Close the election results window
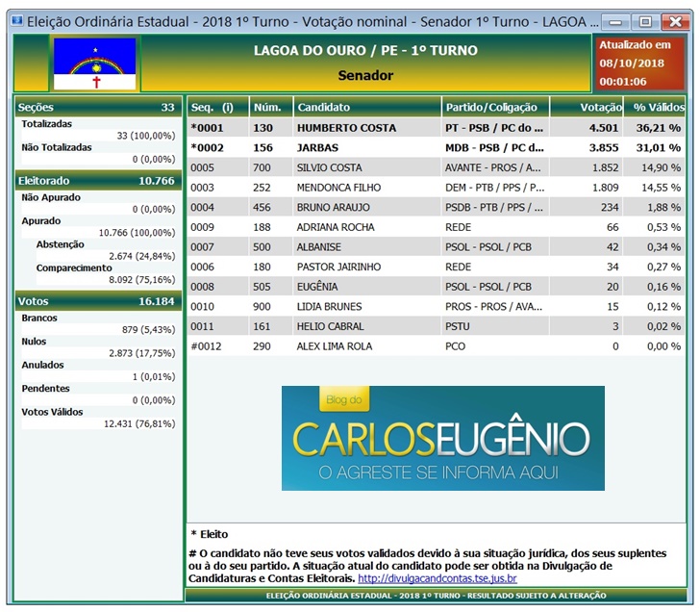700x612 pixels. point(675,22)
